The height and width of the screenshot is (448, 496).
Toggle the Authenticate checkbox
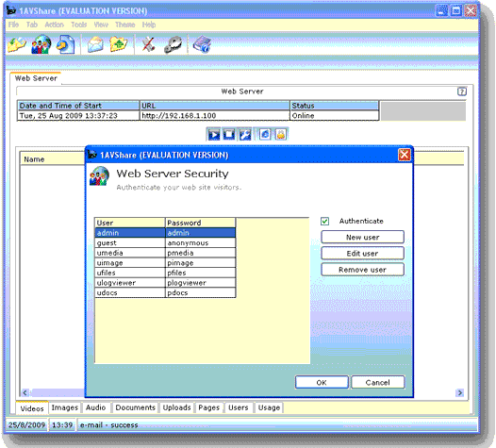point(325,221)
